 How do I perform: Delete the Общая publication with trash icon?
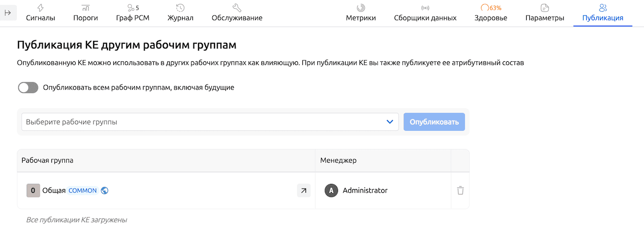pyautogui.click(x=460, y=191)
